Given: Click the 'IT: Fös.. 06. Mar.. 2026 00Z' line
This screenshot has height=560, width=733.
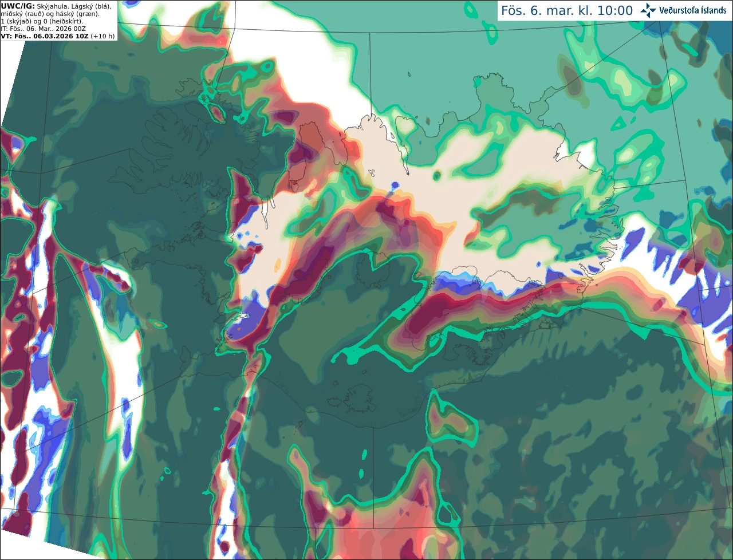Looking at the screenshot, I should (44, 29).
